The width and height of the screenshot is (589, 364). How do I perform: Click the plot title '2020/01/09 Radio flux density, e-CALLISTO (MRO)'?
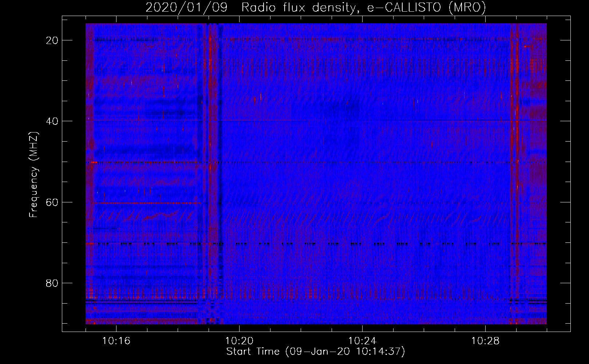coord(316,8)
